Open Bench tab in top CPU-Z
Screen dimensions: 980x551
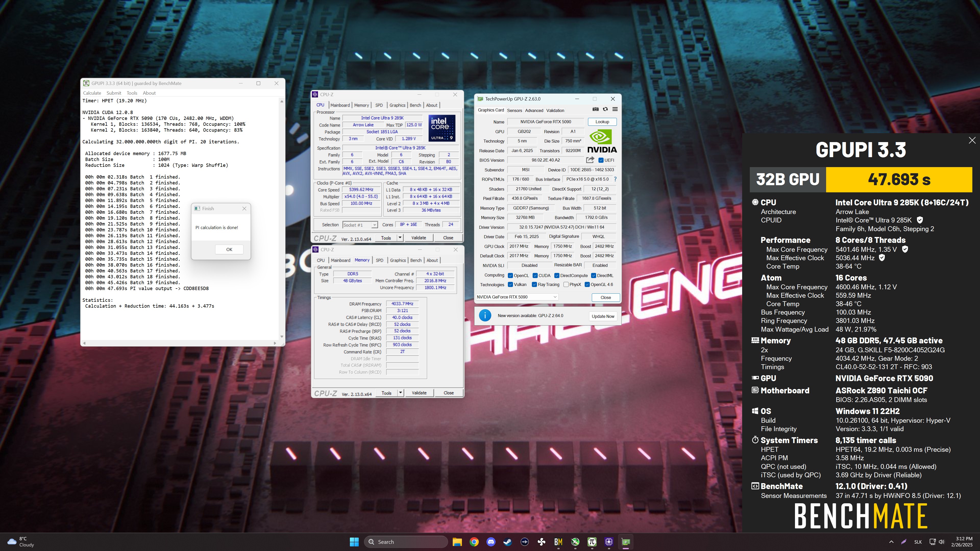[415, 105]
